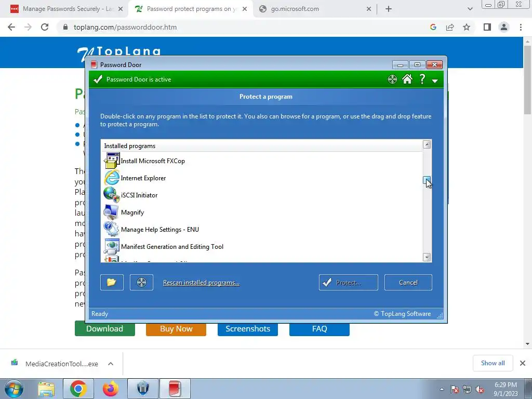Click the Internet Explorer icon in list
Image resolution: width=532 pixels, height=399 pixels.
click(112, 178)
